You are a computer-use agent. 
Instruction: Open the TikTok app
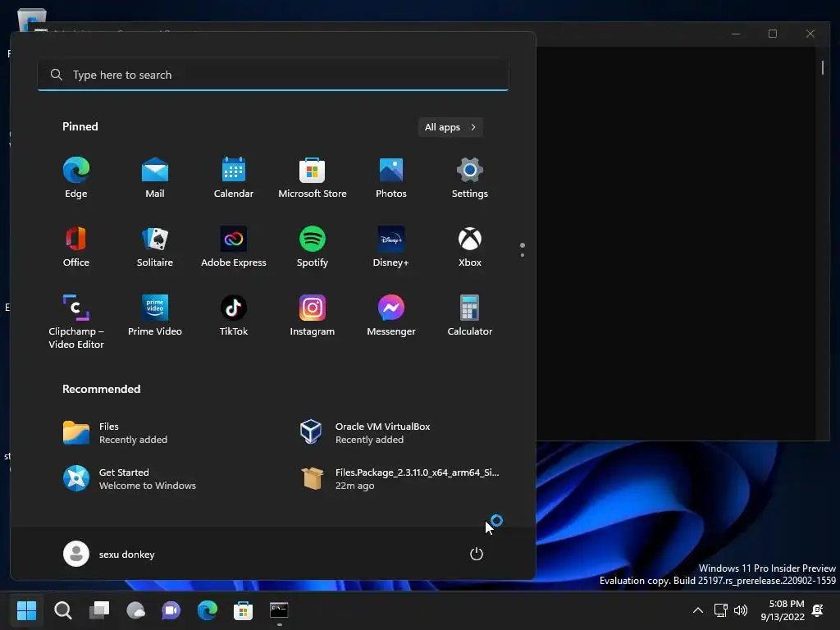tap(234, 316)
